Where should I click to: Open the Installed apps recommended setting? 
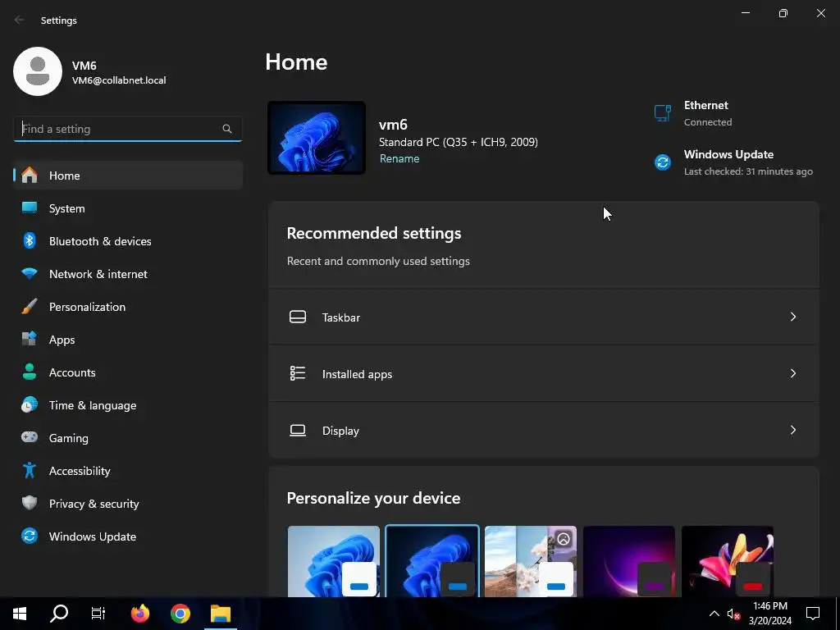coord(544,373)
